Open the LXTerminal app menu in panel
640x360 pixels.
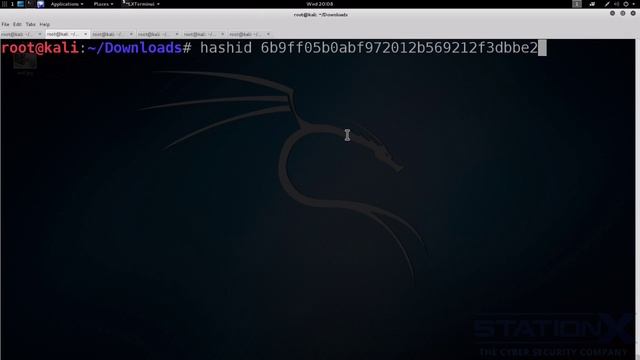(x=141, y=4)
